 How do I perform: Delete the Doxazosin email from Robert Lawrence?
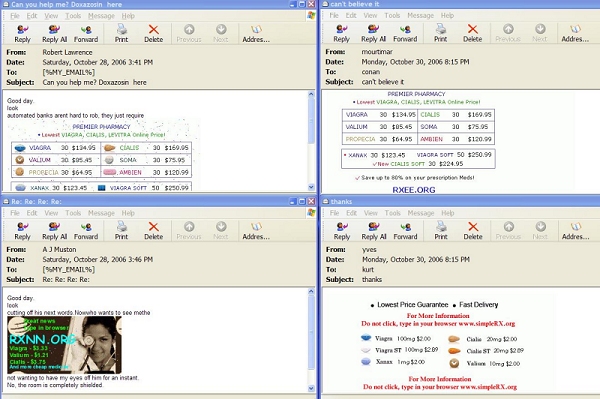(x=153, y=34)
